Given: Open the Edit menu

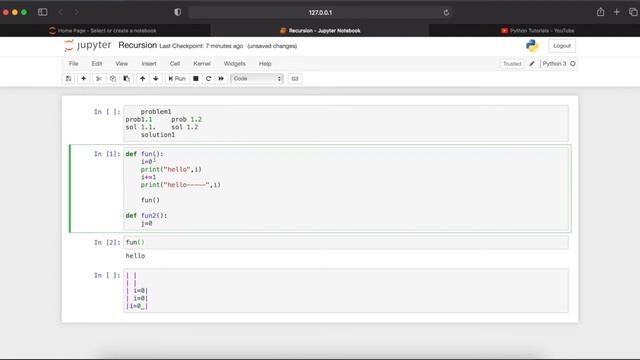Looking at the screenshot, I should [x=97, y=64].
